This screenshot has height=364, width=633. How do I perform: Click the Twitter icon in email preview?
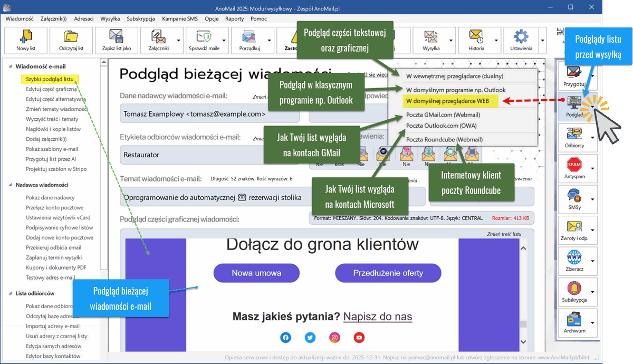point(310,337)
